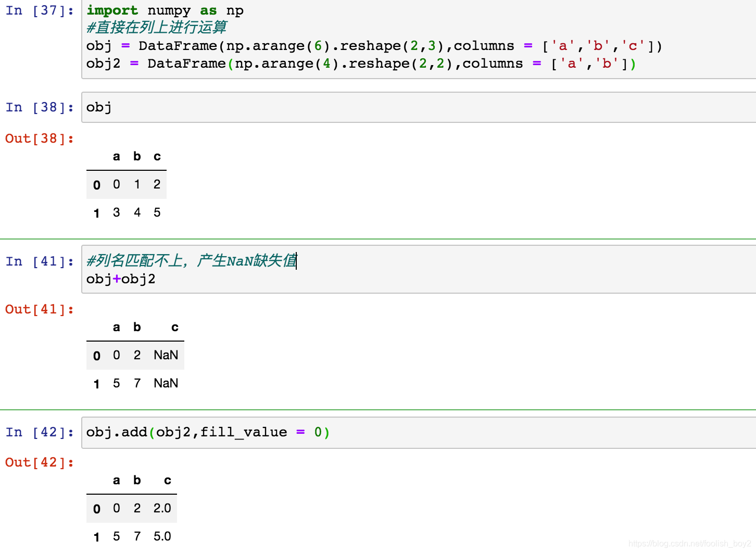Image resolution: width=756 pixels, height=553 pixels.
Task: Click the In [41] prompt label
Action: (x=40, y=261)
